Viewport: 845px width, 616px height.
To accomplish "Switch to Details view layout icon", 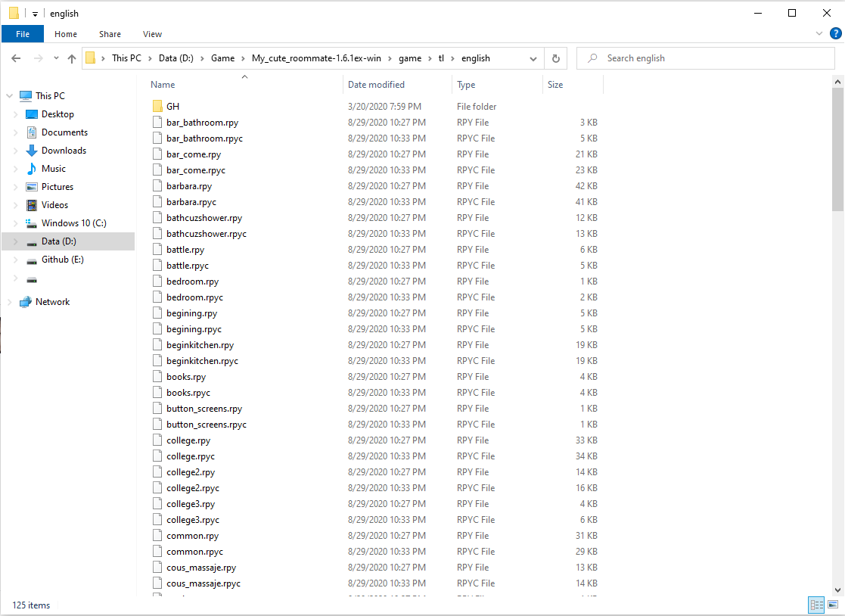I will tap(816, 605).
